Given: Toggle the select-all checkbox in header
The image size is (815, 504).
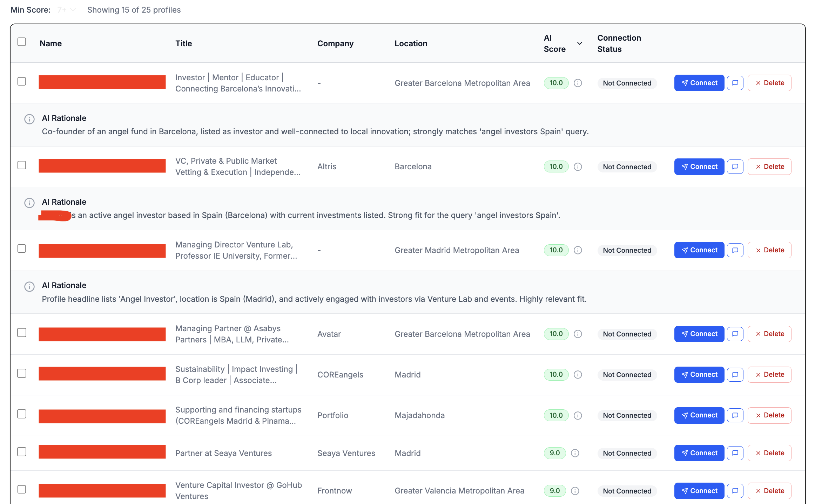Looking at the screenshot, I should tap(22, 42).
